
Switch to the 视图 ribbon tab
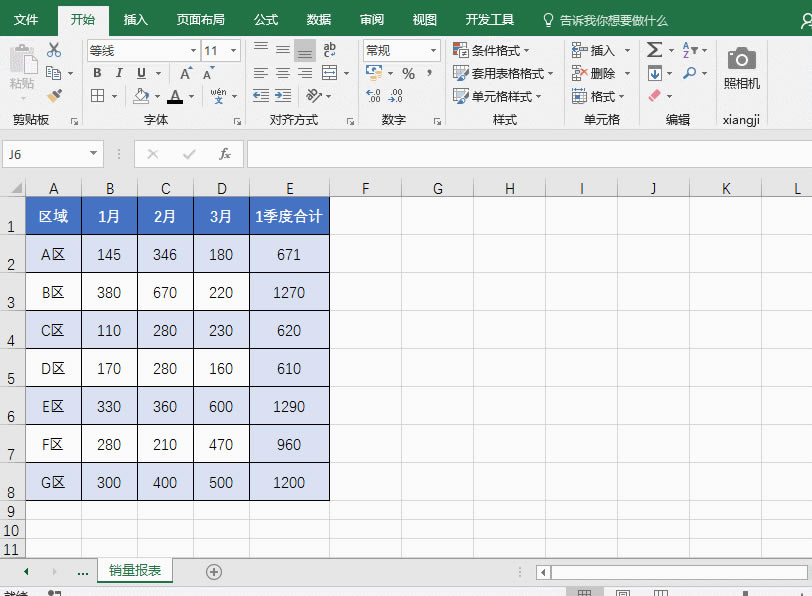pos(424,19)
